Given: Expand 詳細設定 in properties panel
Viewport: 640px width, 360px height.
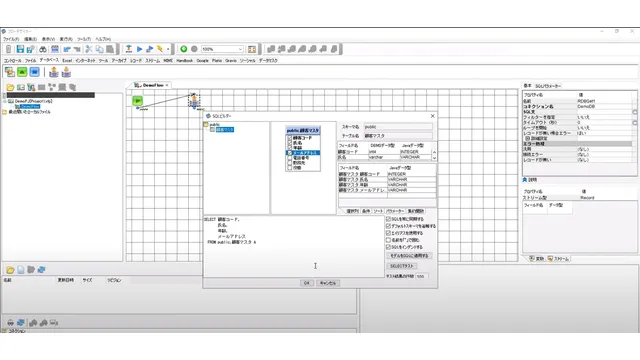Looking at the screenshot, I should tap(527, 138).
